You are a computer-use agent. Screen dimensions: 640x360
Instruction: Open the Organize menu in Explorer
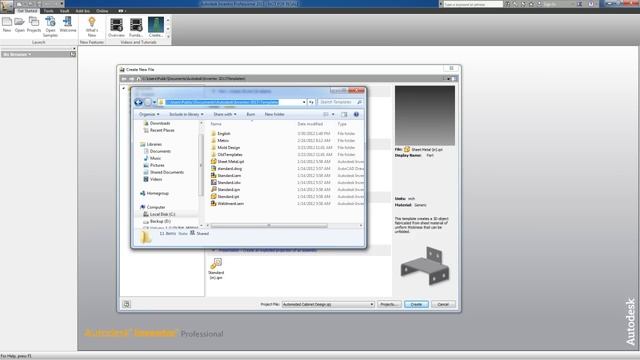pyautogui.click(x=149, y=114)
